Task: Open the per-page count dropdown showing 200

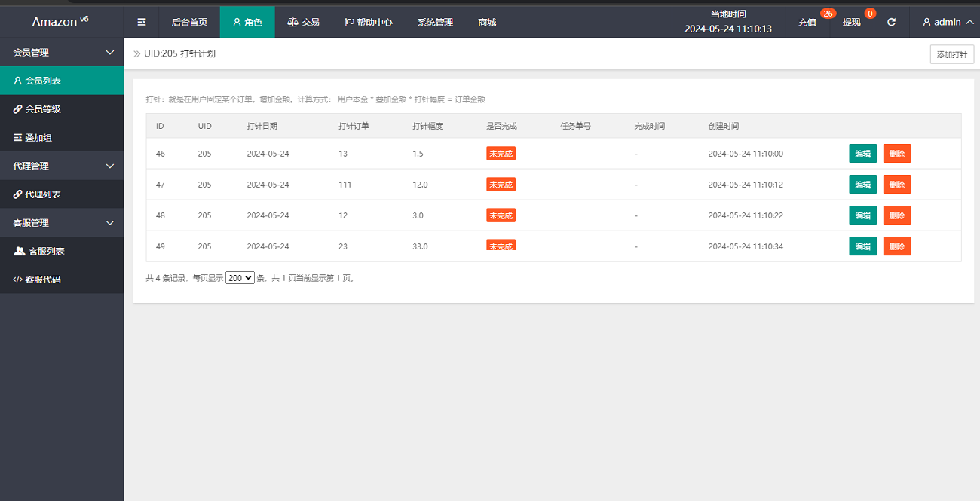Action: pyautogui.click(x=240, y=277)
